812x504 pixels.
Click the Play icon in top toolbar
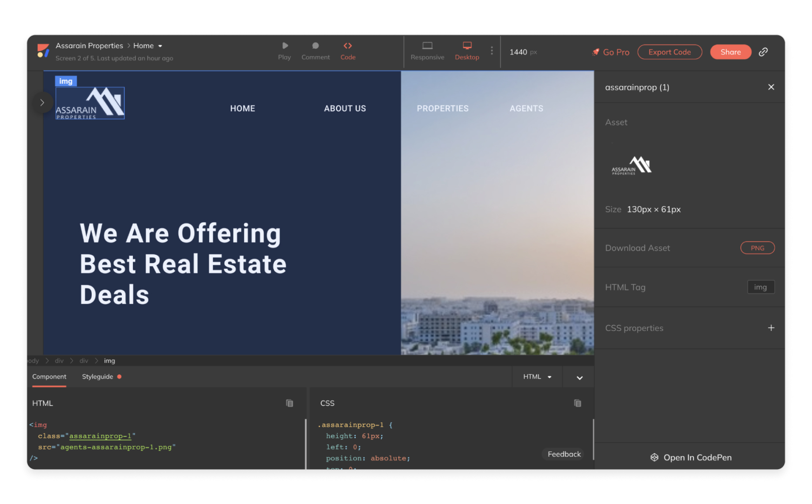(x=285, y=46)
